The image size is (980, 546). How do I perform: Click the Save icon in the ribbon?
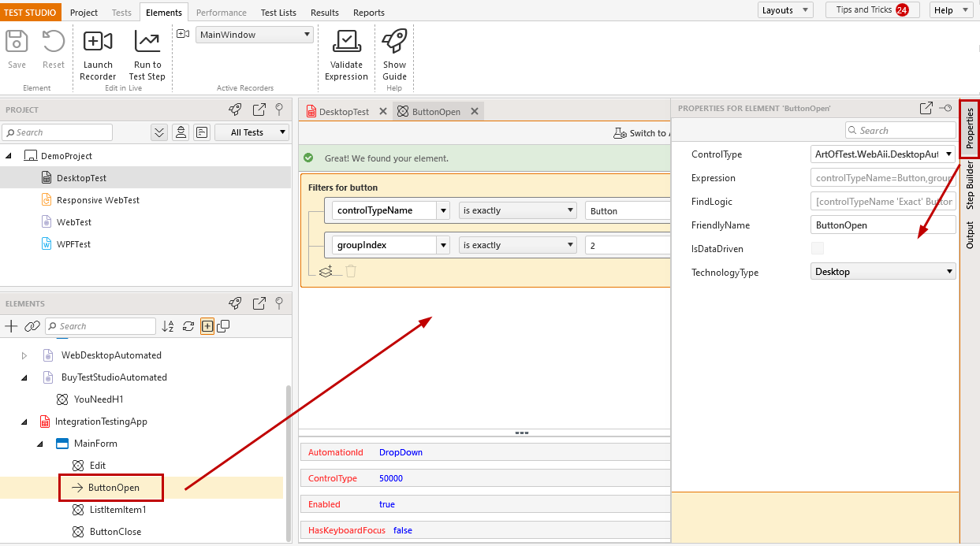(17, 42)
